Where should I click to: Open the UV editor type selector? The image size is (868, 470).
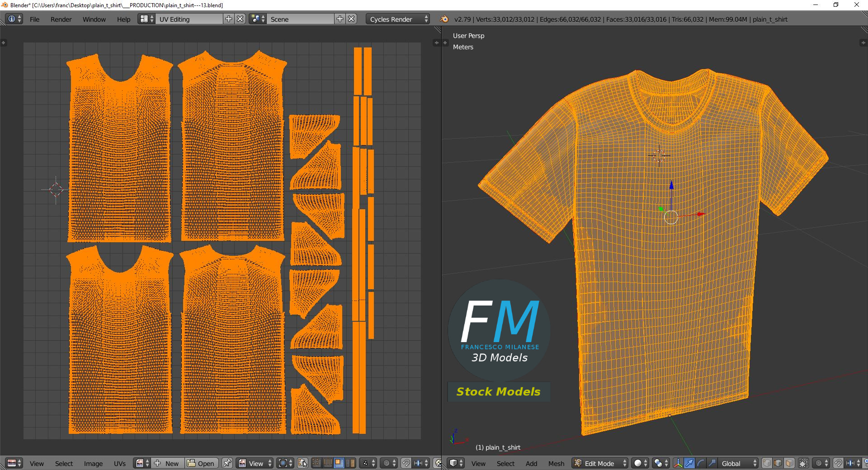click(x=14, y=463)
